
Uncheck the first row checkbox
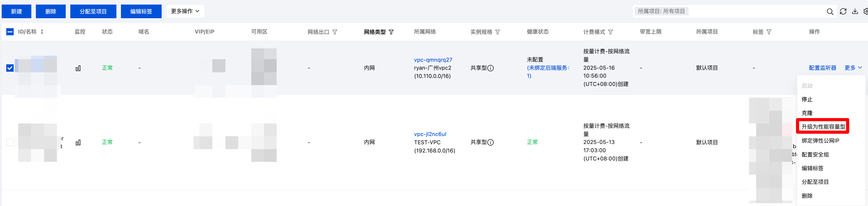(x=10, y=68)
